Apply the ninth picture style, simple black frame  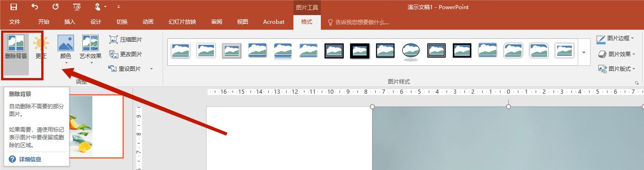click(x=385, y=50)
